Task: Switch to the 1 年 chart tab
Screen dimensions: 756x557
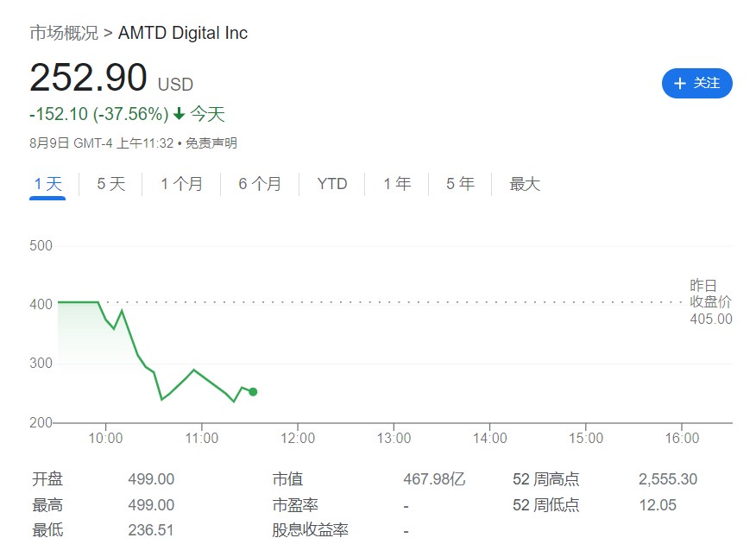Action: coord(397,184)
